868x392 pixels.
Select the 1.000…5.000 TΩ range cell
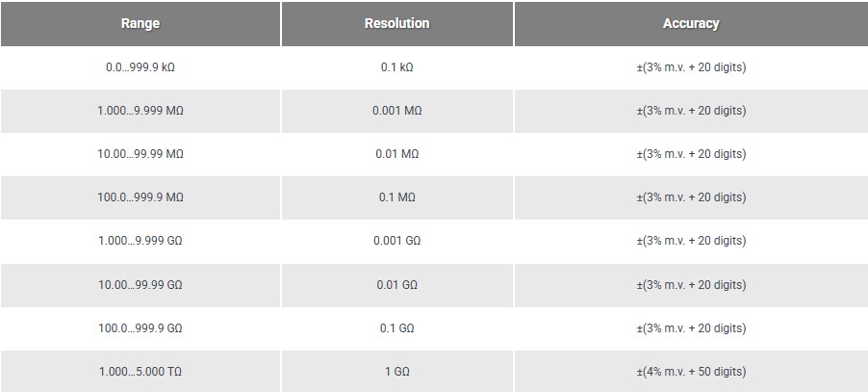click(140, 372)
